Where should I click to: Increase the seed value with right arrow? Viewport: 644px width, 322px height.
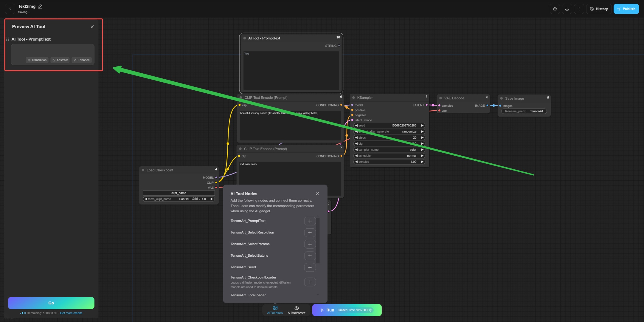(422, 126)
